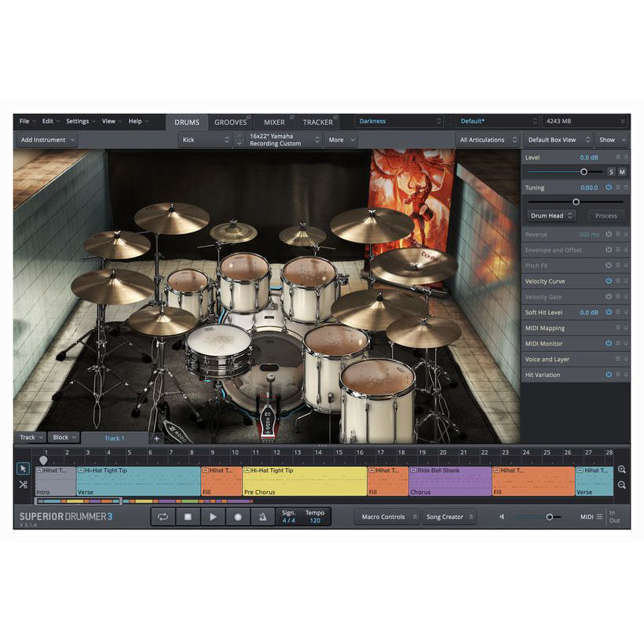Detach the Grooves tab window icon
644x644 pixels.
[248, 118]
